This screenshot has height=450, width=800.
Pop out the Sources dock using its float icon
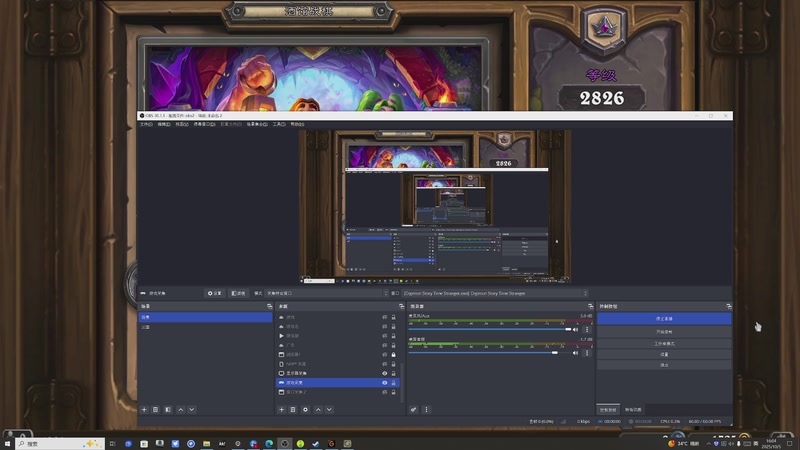(x=401, y=306)
